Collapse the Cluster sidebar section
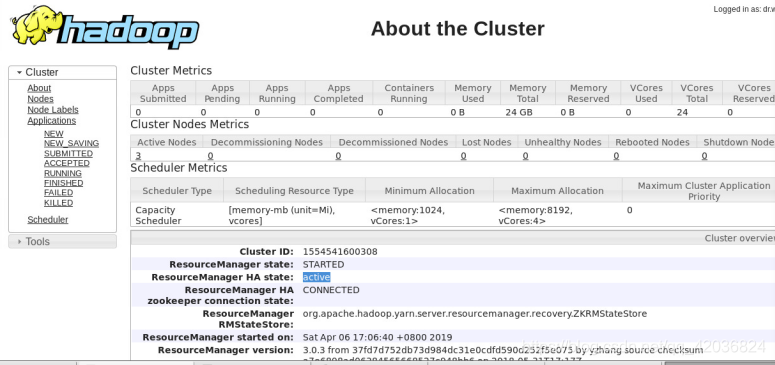The height and width of the screenshot is (365, 775). 62,72
